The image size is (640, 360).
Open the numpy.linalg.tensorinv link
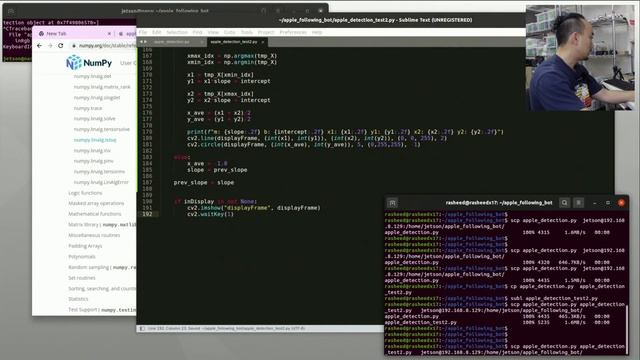tap(99, 172)
